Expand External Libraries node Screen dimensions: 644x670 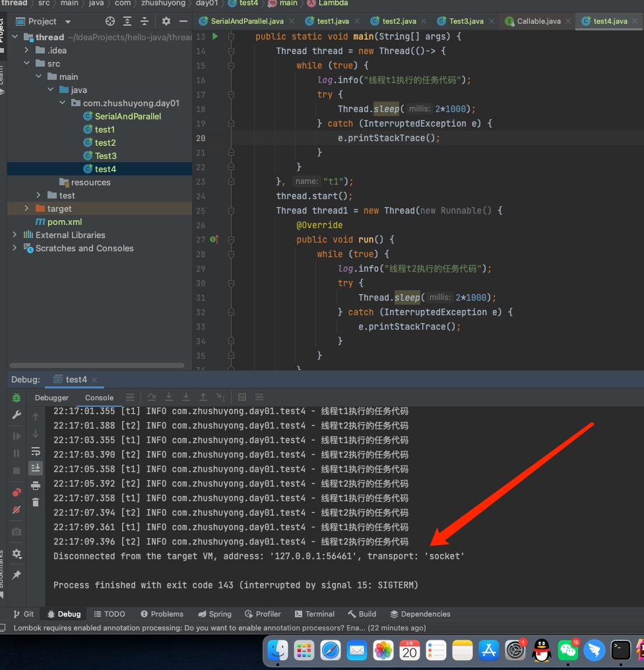coord(15,235)
